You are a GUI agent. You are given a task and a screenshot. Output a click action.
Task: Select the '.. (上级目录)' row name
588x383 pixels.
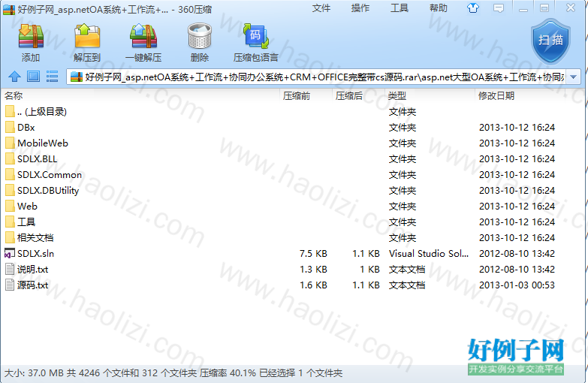[42, 111]
